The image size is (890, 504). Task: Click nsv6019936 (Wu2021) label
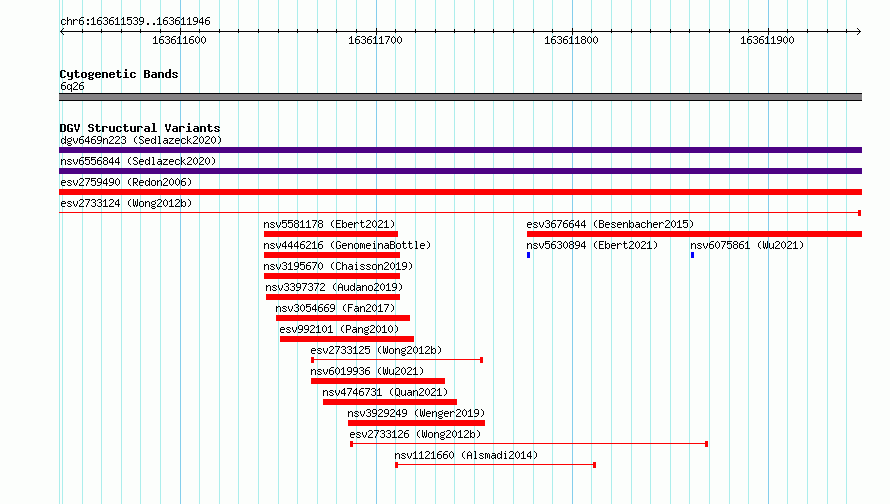coord(367,371)
